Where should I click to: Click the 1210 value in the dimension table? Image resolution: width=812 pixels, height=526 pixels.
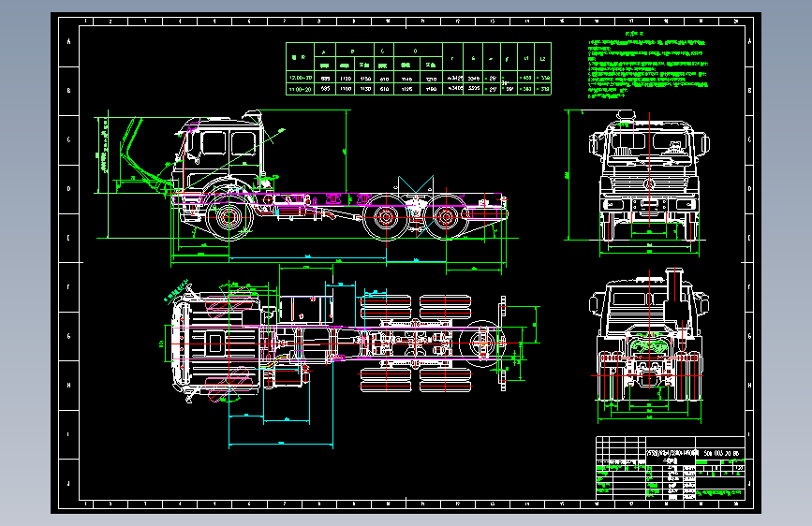tap(431, 79)
